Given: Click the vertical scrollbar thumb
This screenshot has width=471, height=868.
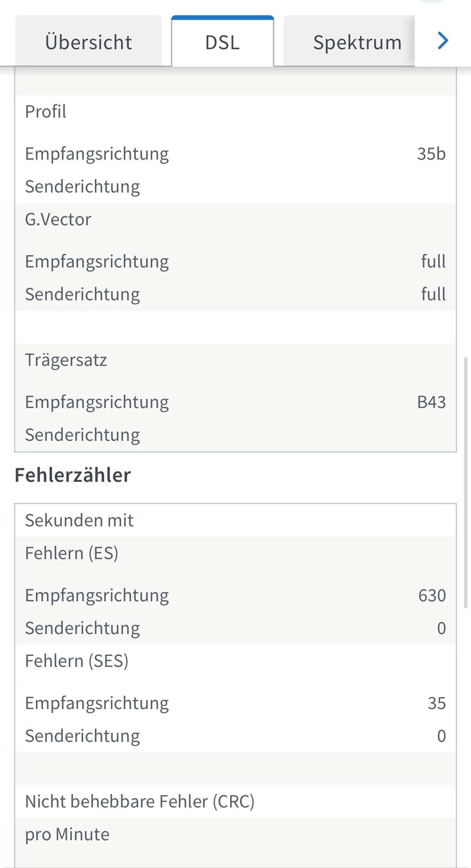Looking at the screenshot, I should click(465, 482).
